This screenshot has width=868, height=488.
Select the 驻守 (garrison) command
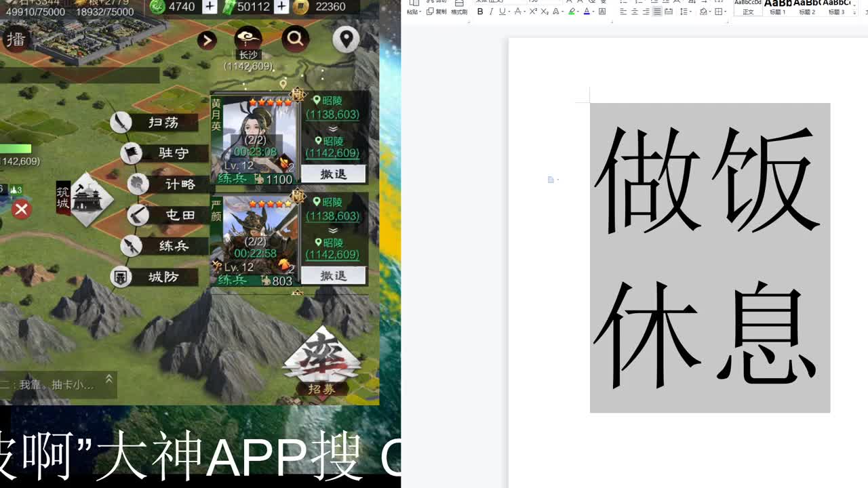pos(163,153)
